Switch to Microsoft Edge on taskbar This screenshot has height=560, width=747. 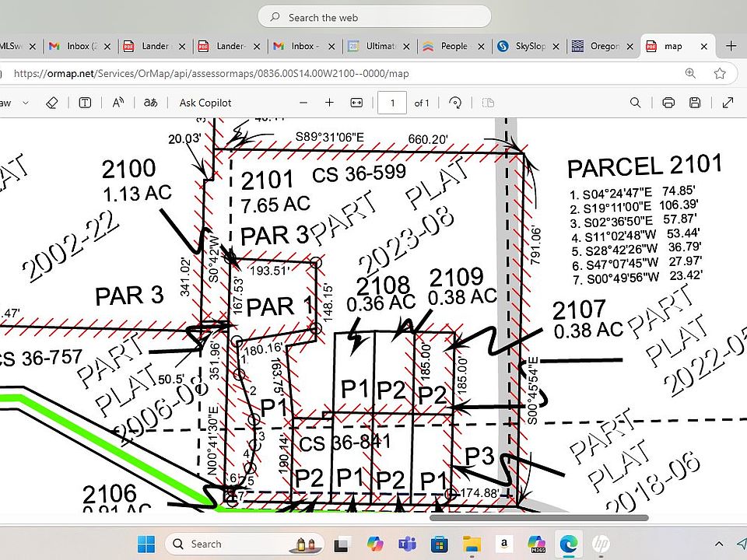point(569,544)
